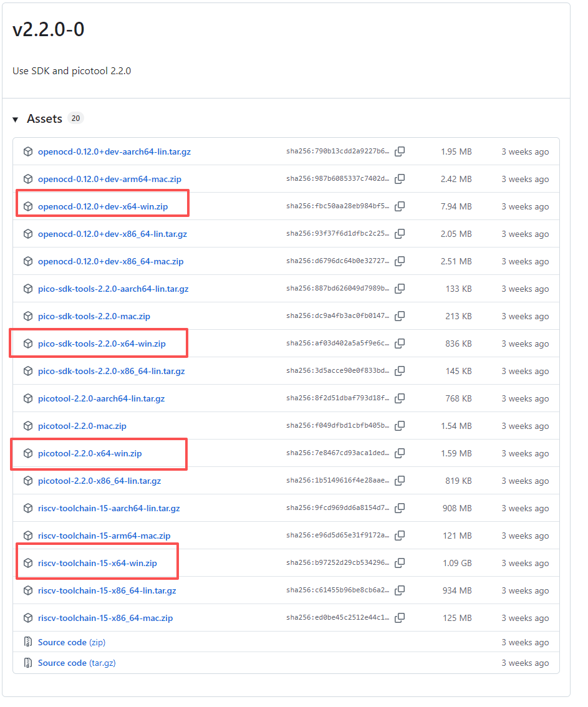
Task: Download picotool-2.2.0-x64-win.zip
Action: pos(90,454)
